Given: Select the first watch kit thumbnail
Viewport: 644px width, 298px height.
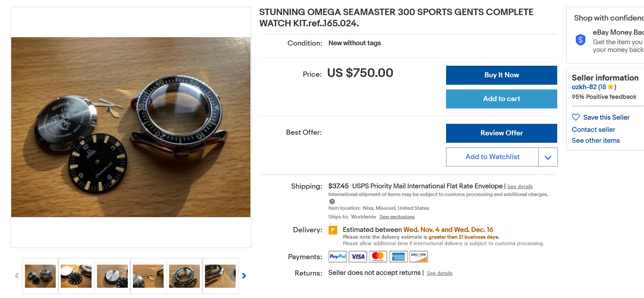Looking at the screenshot, I should click(x=40, y=276).
